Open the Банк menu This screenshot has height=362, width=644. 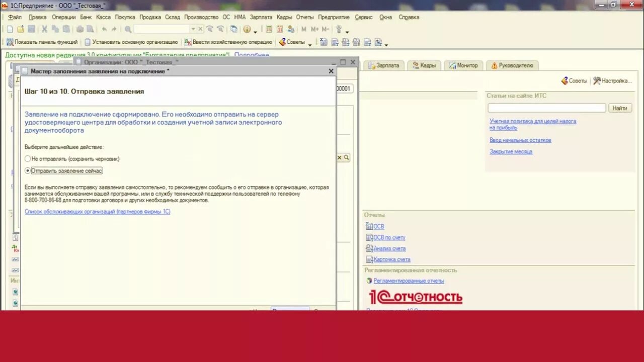pyautogui.click(x=86, y=17)
